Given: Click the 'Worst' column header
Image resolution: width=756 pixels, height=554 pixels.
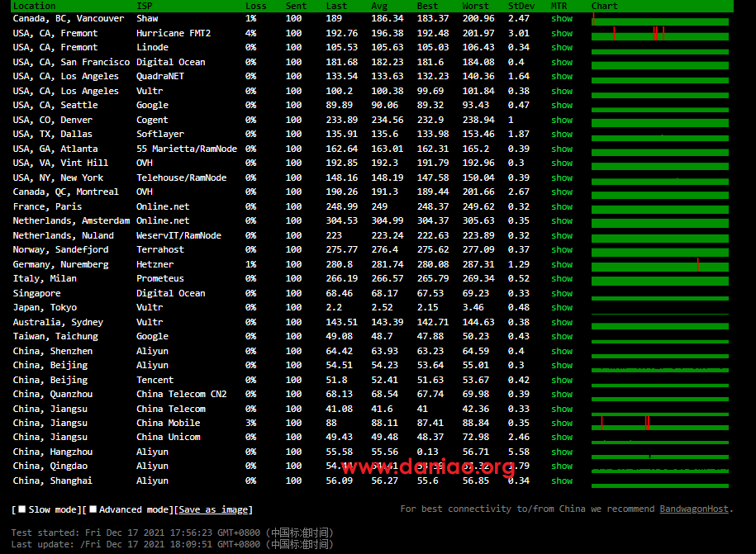Looking at the screenshot, I should (x=475, y=6).
